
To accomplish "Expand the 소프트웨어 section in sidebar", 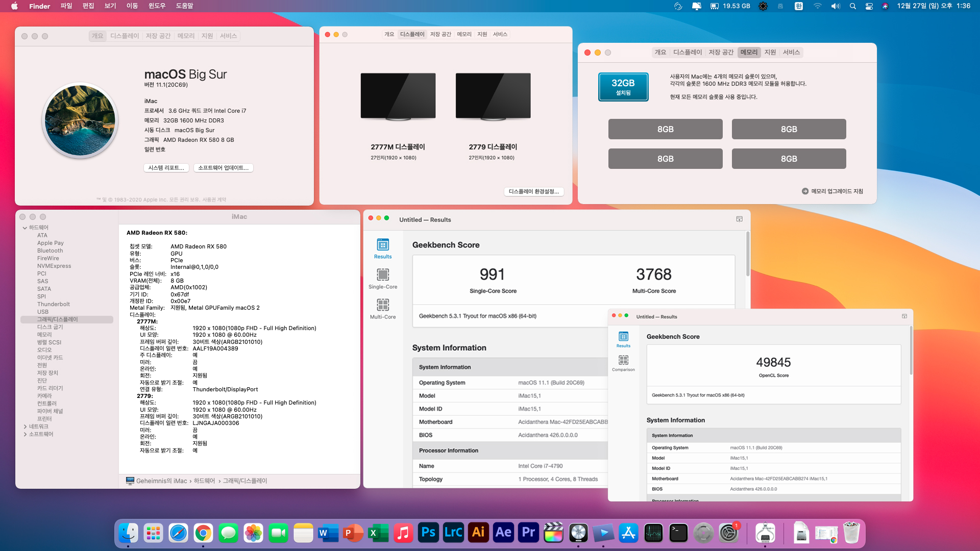I will [x=25, y=434].
